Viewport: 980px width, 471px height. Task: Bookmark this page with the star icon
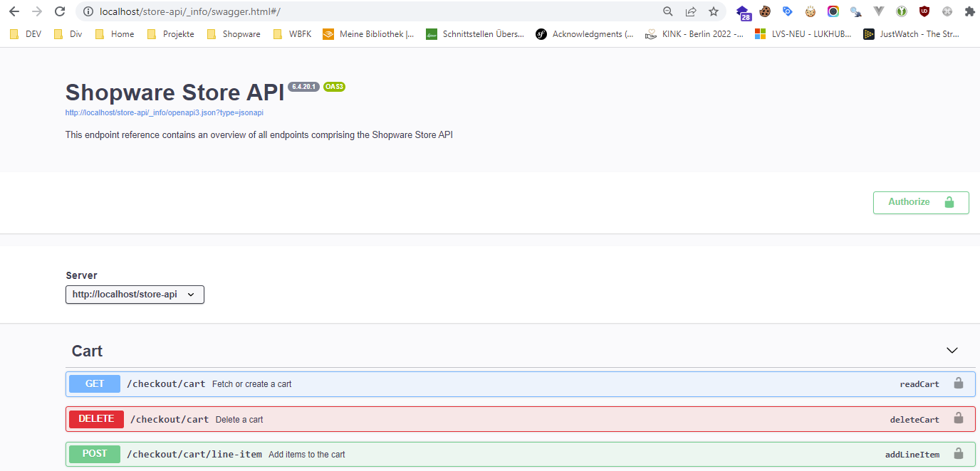[714, 11]
